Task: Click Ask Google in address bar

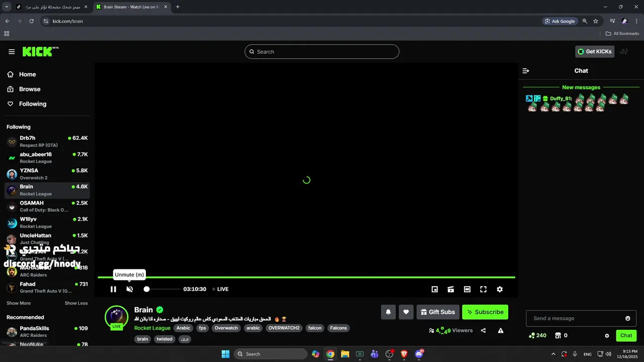Action: 559,21
